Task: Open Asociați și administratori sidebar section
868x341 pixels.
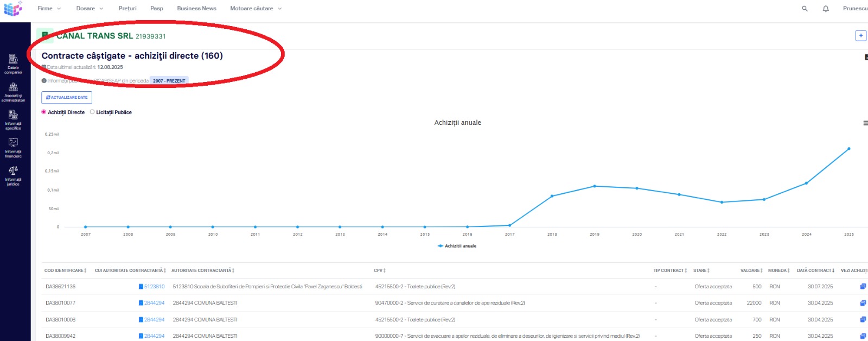Action: point(13,92)
